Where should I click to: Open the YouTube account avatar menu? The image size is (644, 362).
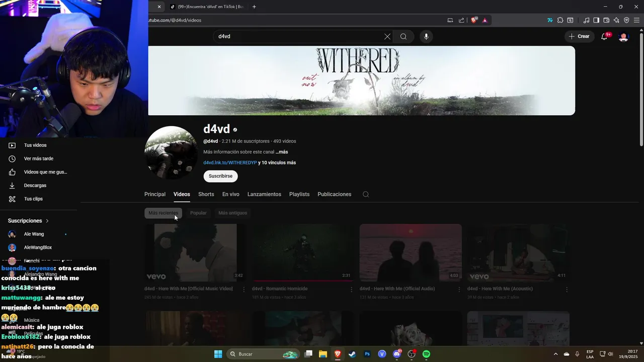click(x=623, y=36)
